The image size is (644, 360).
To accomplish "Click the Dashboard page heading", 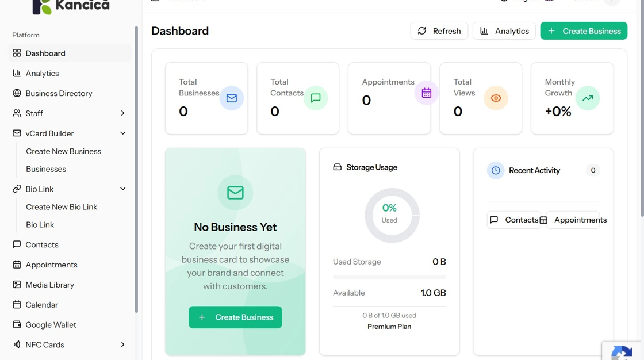I will click(180, 31).
